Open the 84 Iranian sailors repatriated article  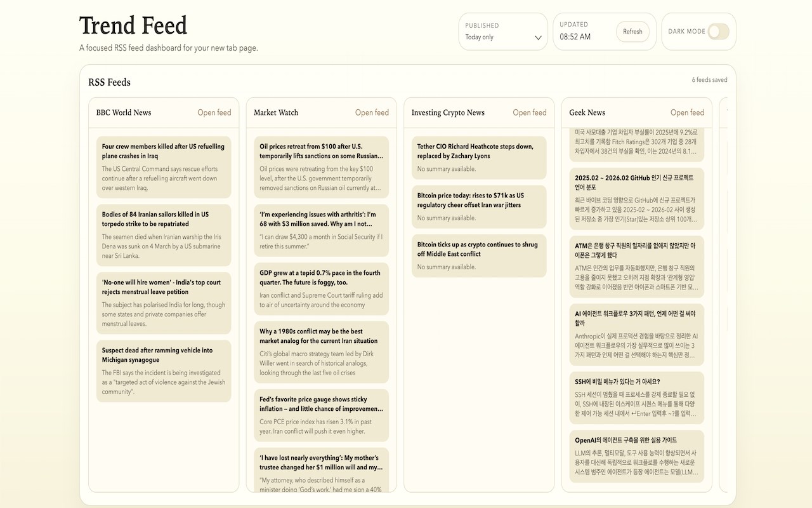click(x=164, y=235)
